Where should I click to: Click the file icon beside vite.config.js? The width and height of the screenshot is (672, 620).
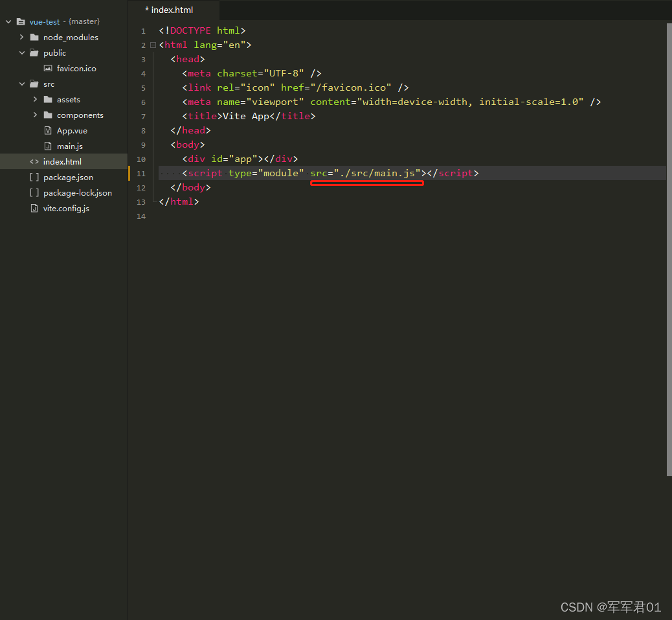tap(34, 208)
